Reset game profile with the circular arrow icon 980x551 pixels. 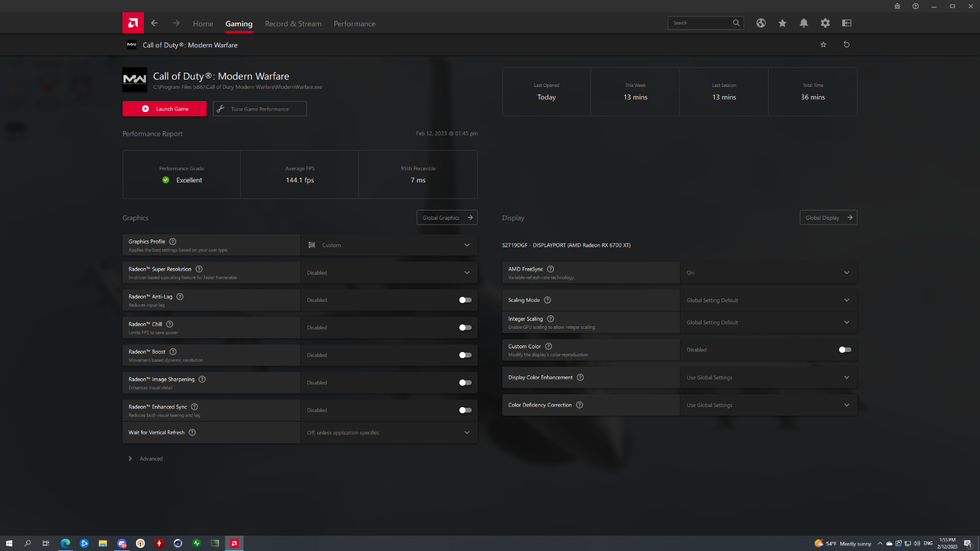(846, 45)
